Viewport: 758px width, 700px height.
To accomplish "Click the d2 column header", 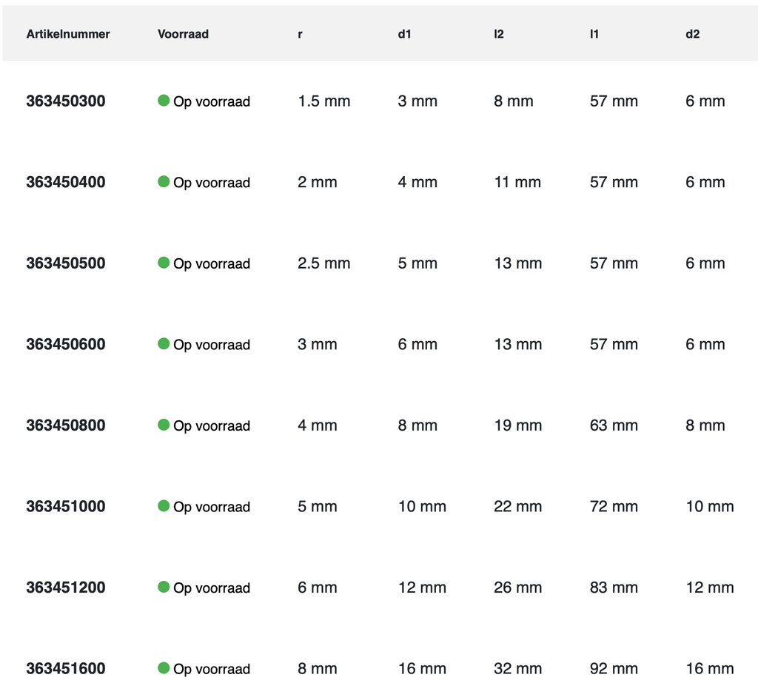I will pyautogui.click(x=692, y=34).
